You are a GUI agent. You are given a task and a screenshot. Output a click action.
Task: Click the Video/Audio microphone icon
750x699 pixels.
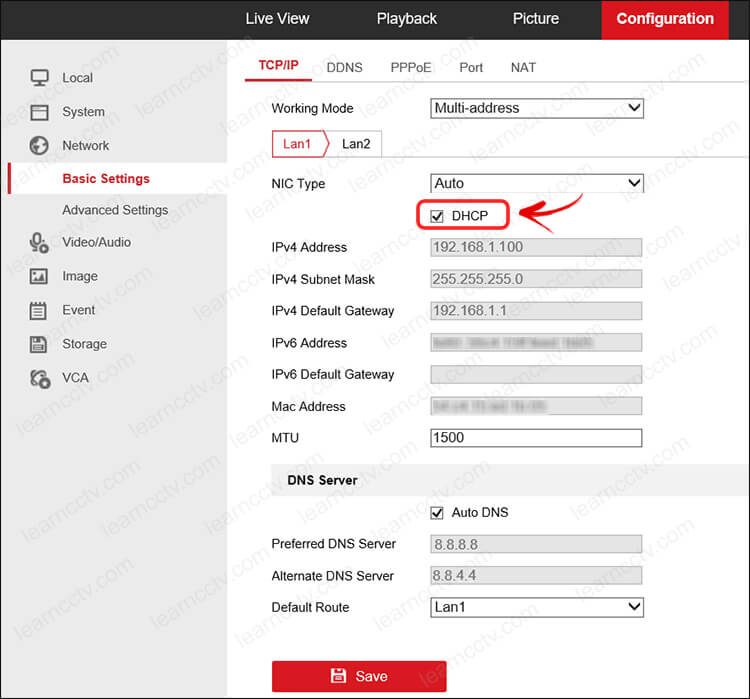[x=39, y=242]
